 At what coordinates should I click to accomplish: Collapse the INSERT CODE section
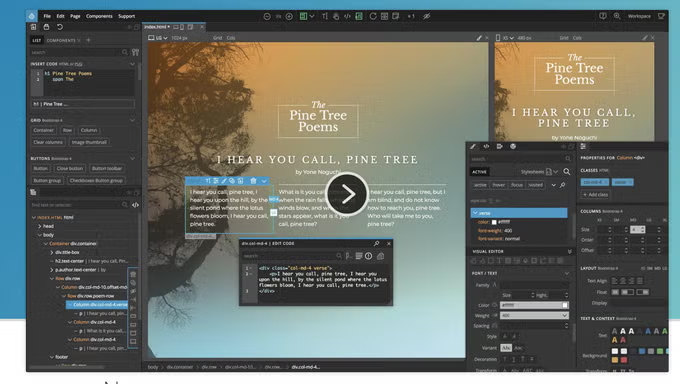tap(132, 64)
